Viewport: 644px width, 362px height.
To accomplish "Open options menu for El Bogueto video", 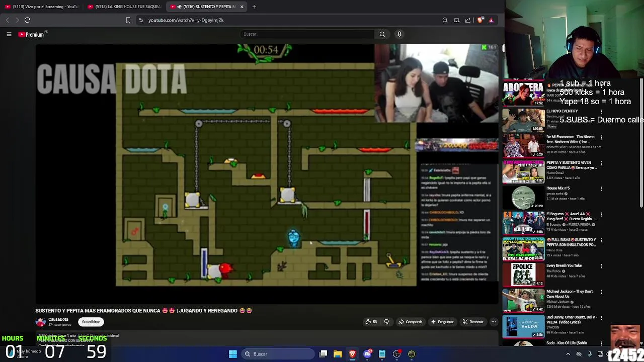I will (x=601, y=214).
